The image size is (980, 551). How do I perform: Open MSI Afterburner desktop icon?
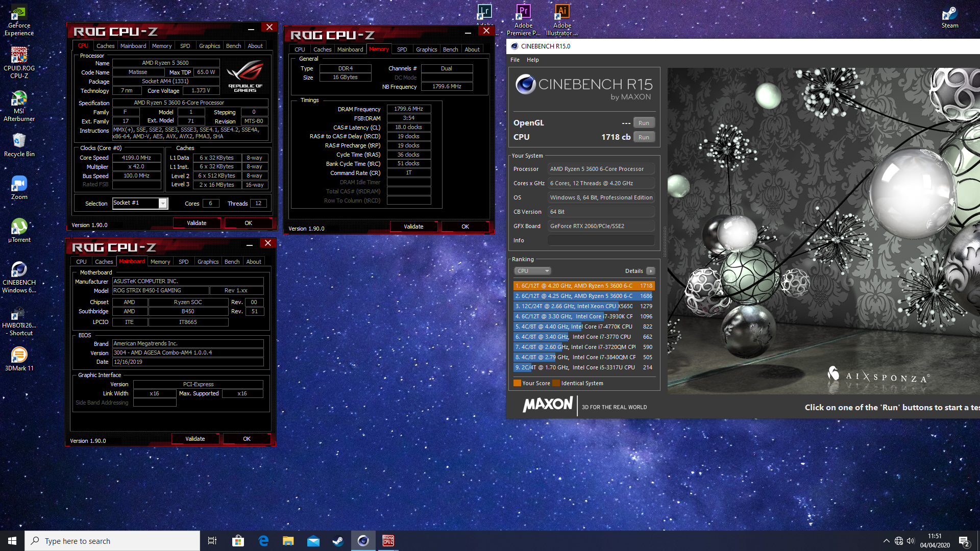[x=19, y=106]
